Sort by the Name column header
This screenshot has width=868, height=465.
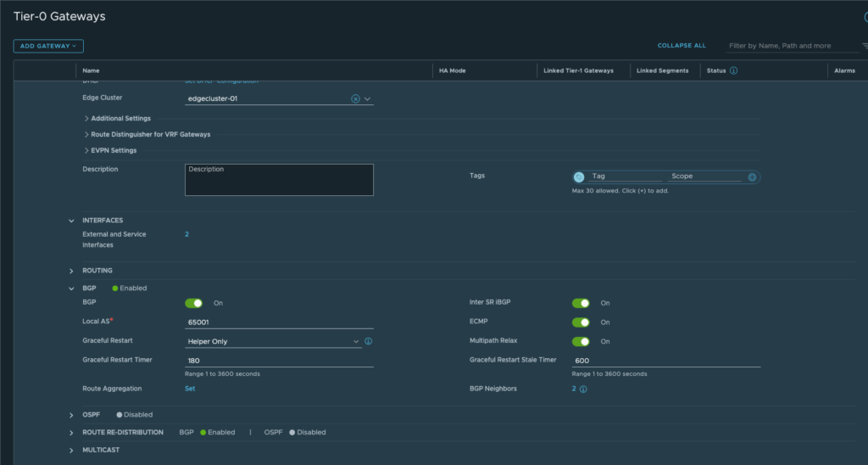91,70
